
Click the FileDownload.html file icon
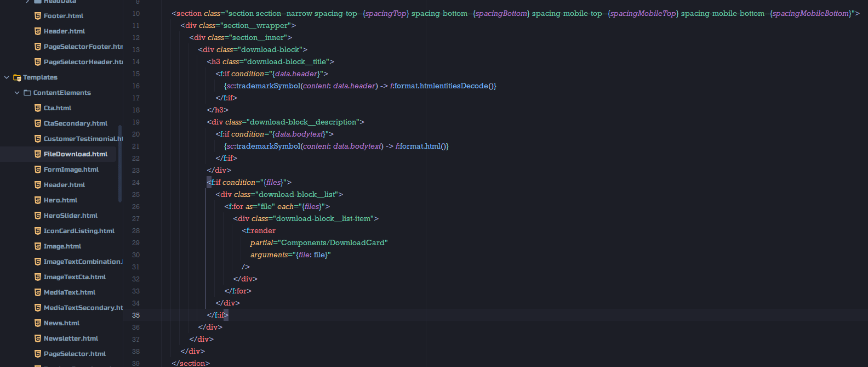coord(38,154)
